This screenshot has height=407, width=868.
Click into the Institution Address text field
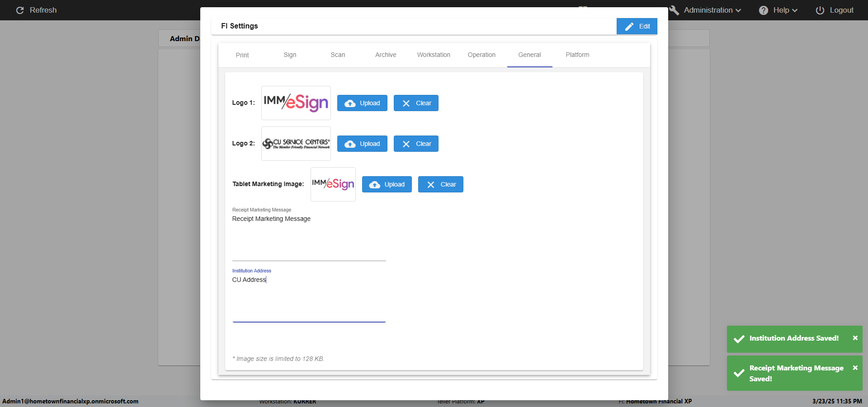coord(309,298)
